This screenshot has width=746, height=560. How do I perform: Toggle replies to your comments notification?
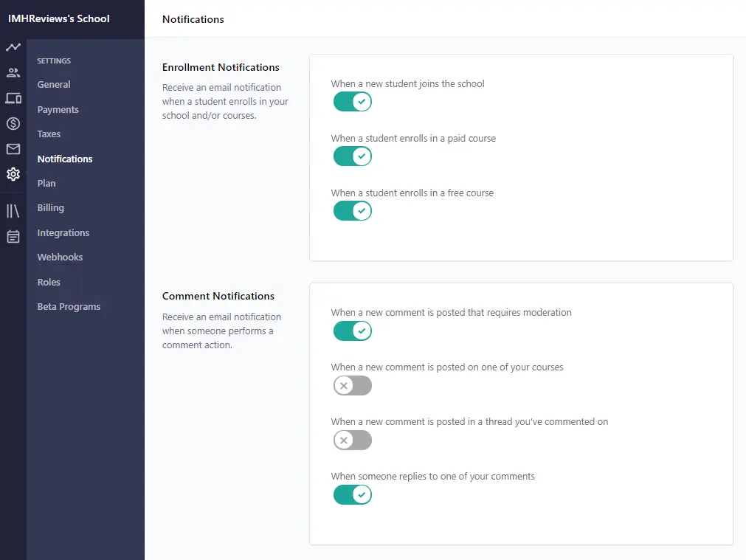(x=352, y=495)
